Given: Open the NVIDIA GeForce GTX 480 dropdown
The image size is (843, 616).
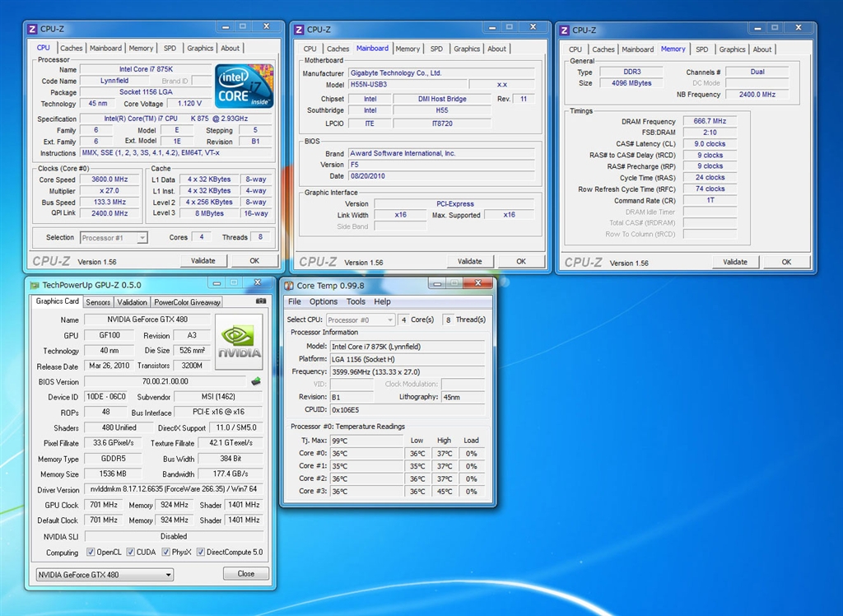Looking at the screenshot, I should pyautogui.click(x=105, y=574).
